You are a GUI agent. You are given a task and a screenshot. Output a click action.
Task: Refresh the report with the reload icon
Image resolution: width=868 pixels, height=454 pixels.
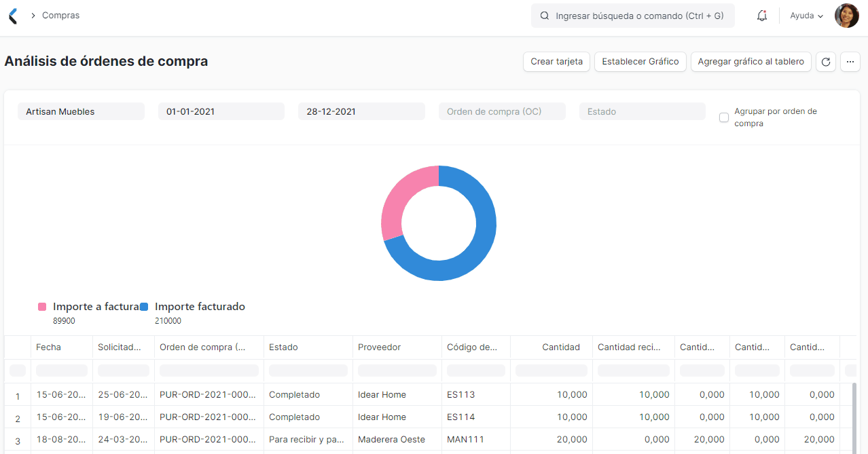coord(825,62)
